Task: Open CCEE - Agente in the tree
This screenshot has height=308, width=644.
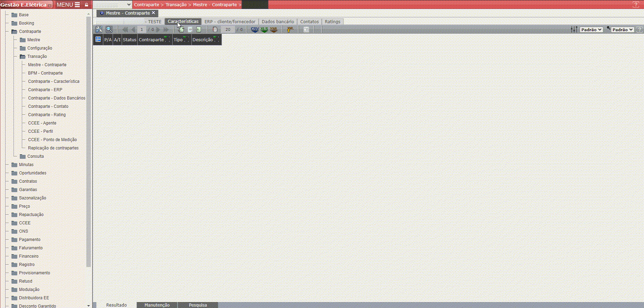Action: [x=42, y=123]
